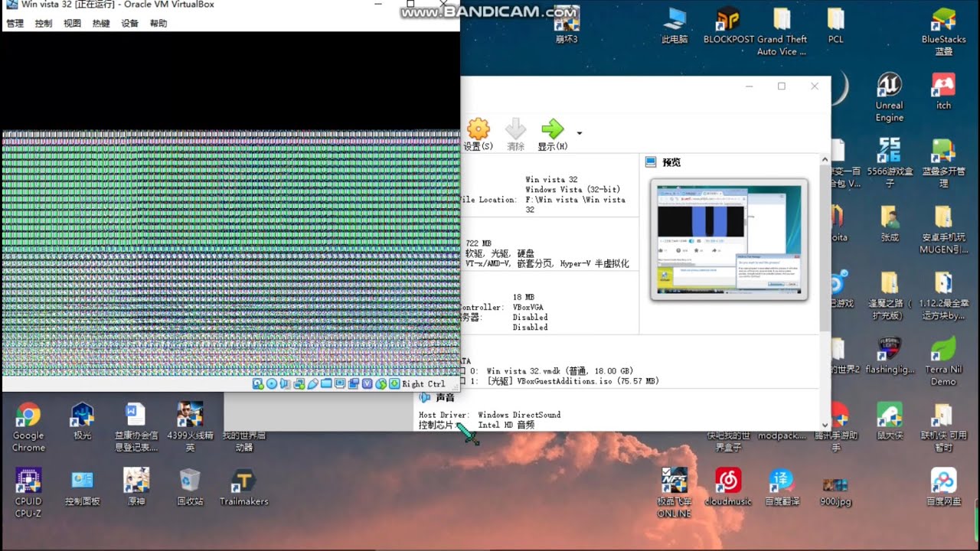
Task: Open the 帮助 menu in VM window
Action: click(158, 24)
